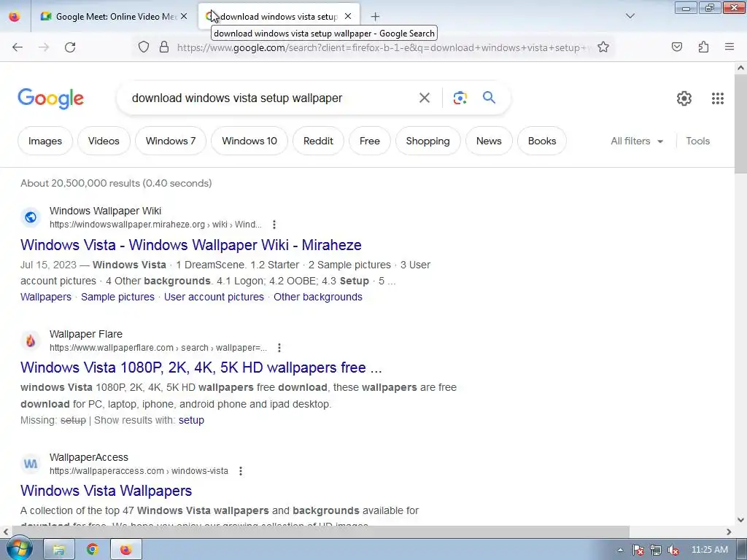Close the download windows vista setup tab
This screenshot has width=747, height=560.
coord(348,16)
